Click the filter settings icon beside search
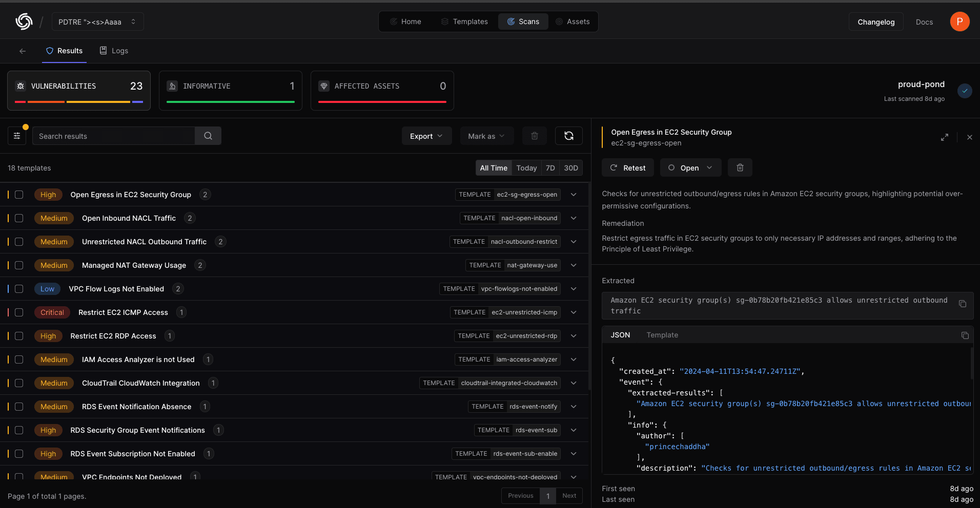 (x=17, y=136)
